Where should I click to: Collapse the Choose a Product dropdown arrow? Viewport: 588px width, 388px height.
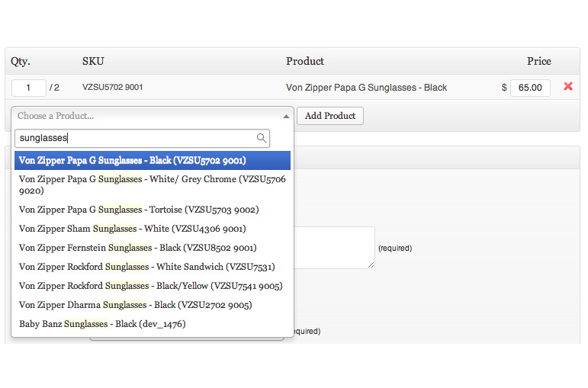[x=286, y=116]
